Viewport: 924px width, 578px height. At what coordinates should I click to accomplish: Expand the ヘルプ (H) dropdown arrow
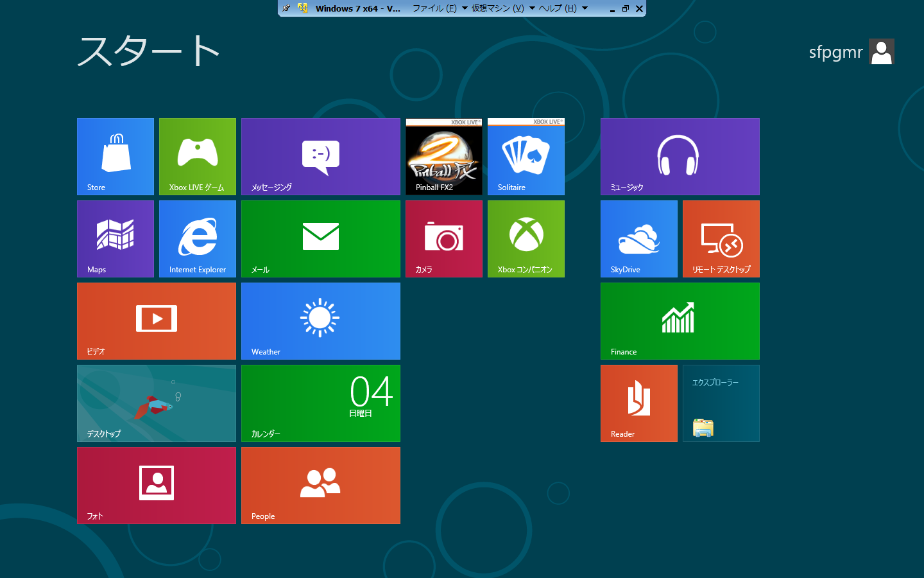585,8
